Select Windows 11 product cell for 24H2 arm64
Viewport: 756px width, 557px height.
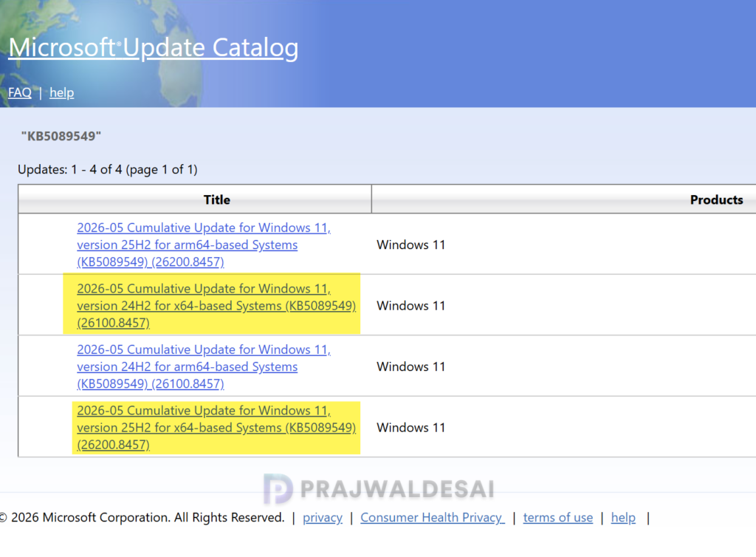[x=410, y=366]
